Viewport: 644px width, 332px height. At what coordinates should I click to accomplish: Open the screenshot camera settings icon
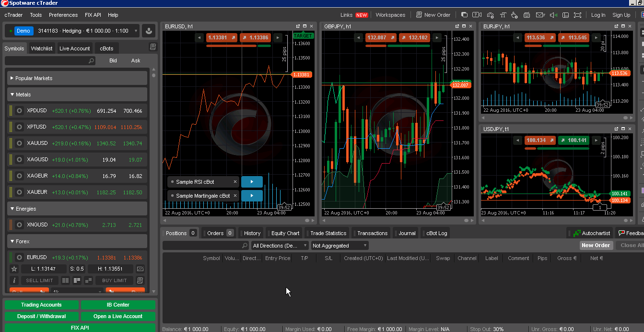pyautogui.click(x=490, y=15)
